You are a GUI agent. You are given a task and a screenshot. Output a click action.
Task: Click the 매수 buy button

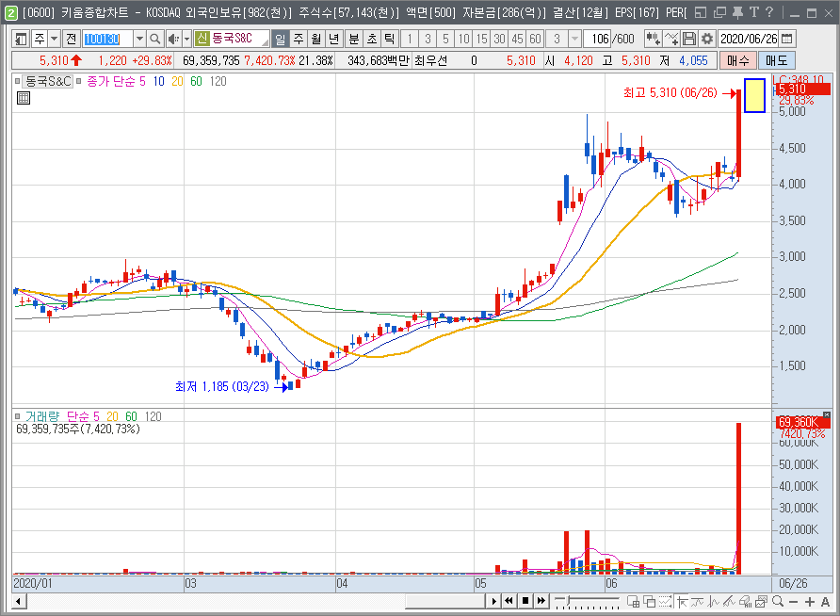737,60
